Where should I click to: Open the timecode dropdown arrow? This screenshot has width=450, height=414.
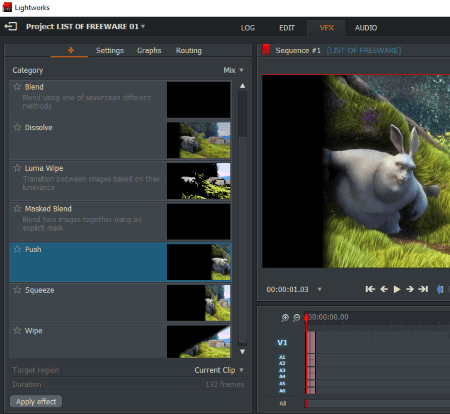tap(319, 289)
